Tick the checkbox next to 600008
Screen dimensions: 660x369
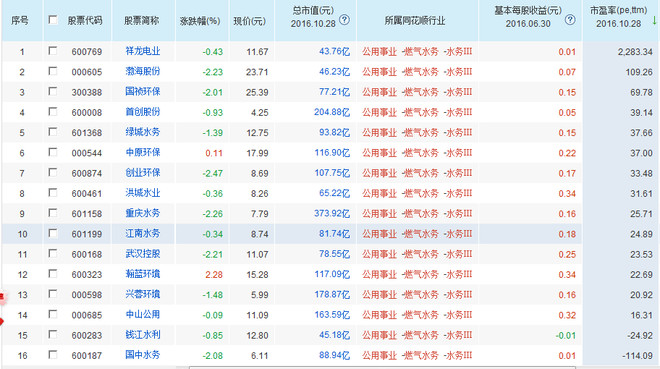pos(53,111)
